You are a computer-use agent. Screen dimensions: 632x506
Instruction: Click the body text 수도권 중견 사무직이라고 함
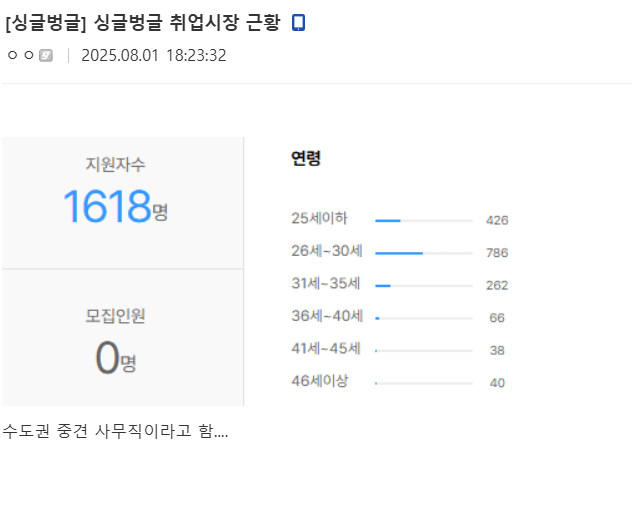115,432
